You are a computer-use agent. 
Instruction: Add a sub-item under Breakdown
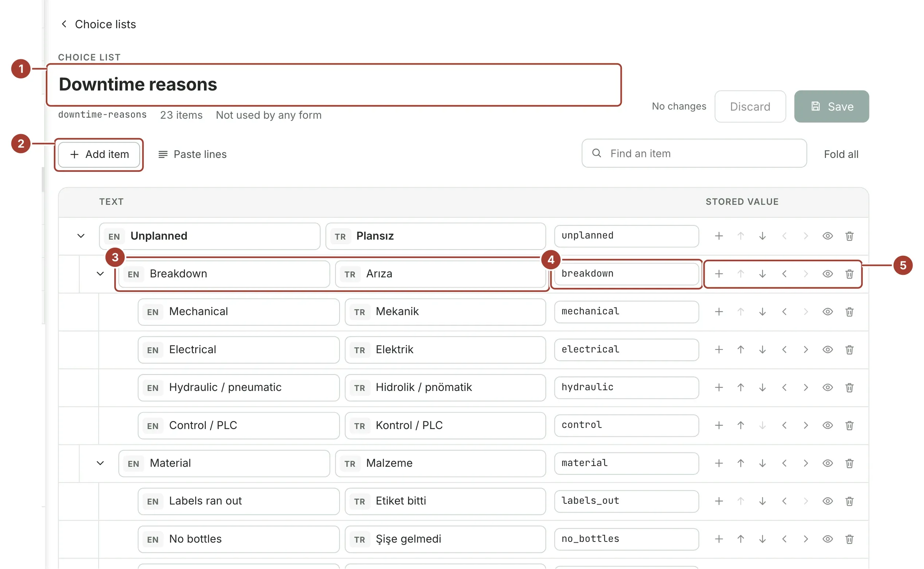(x=719, y=274)
